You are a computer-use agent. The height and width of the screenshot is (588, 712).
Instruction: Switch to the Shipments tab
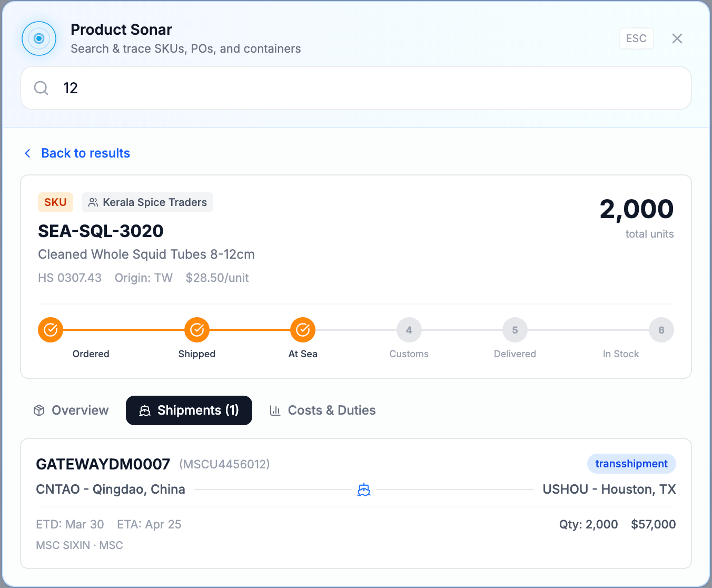point(189,410)
